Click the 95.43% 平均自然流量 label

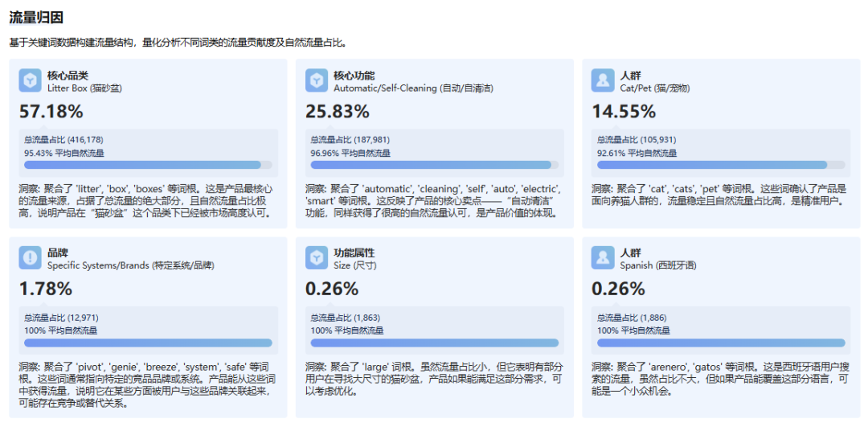tap(63, 153)
